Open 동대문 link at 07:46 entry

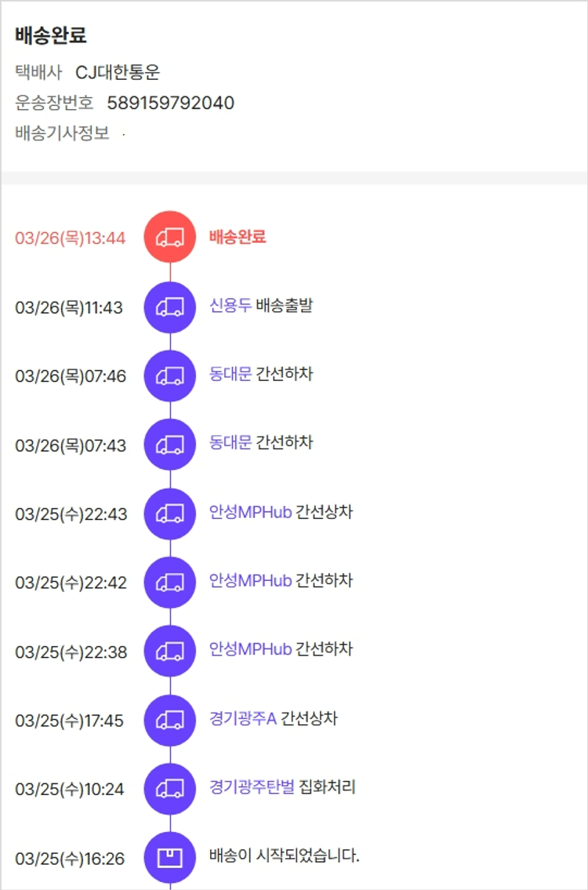230,374
